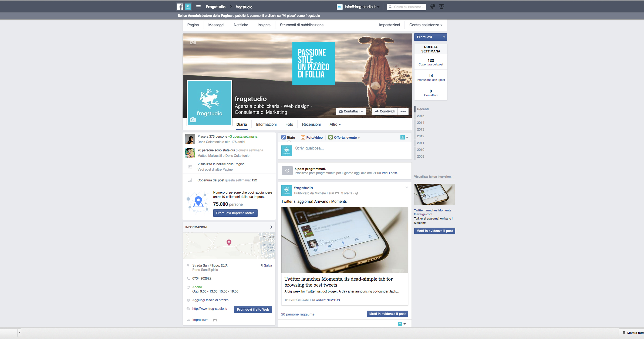Click Copertura dei post stat 122
The image size is (644, 339).
431,62
